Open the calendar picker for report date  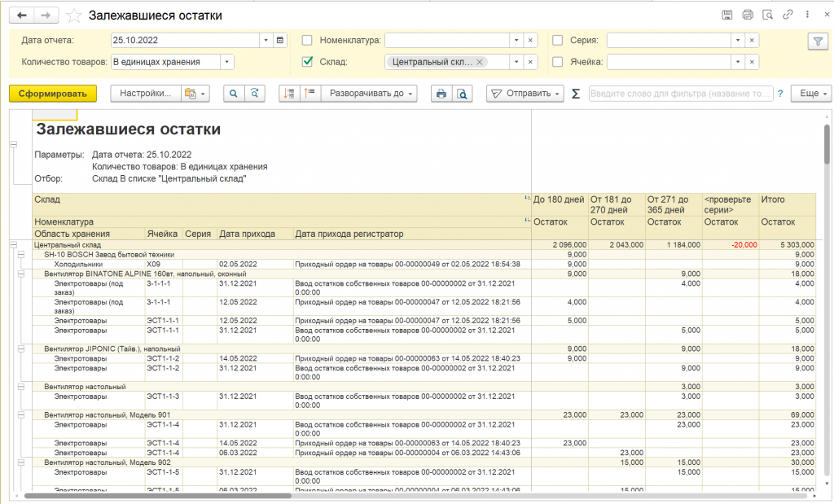(x=280, y=40)
